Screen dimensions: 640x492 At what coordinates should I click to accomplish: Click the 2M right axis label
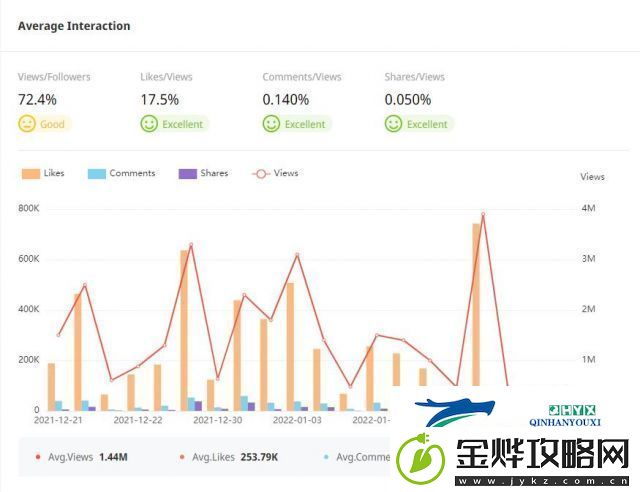(589, 309)
